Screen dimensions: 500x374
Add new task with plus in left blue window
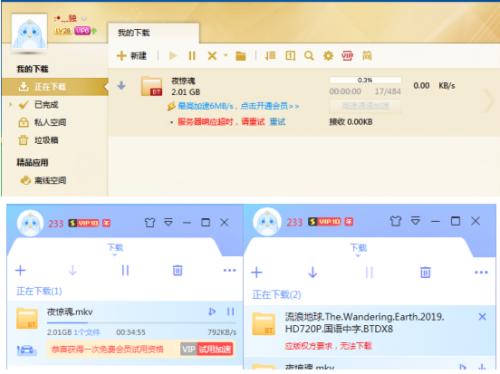point(21,270)
